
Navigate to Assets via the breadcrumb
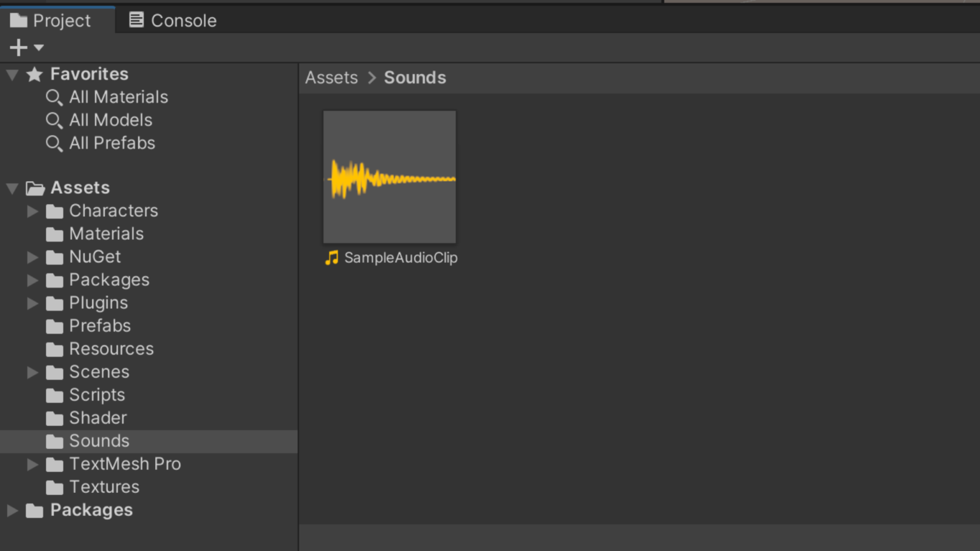[331, 77]
